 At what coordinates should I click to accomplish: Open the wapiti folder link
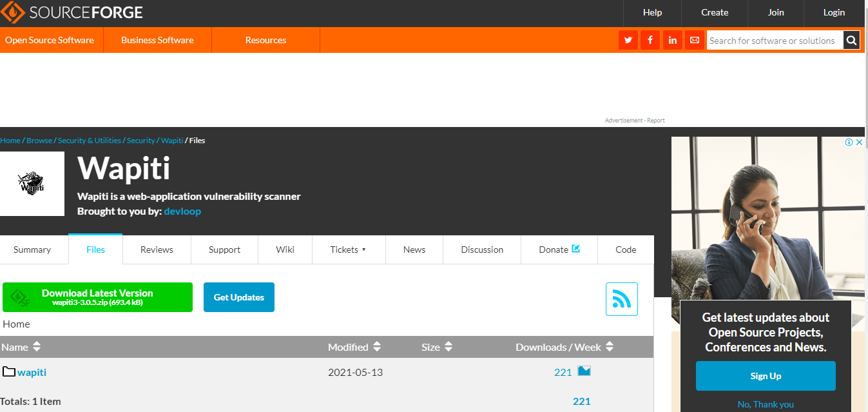(x=32, y=372)
